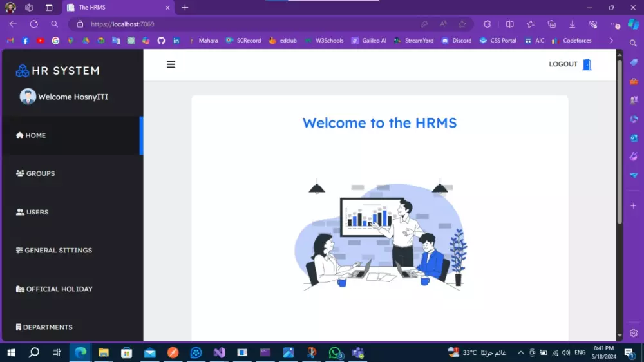Click the Read aloud icon

tap(443, 24)
